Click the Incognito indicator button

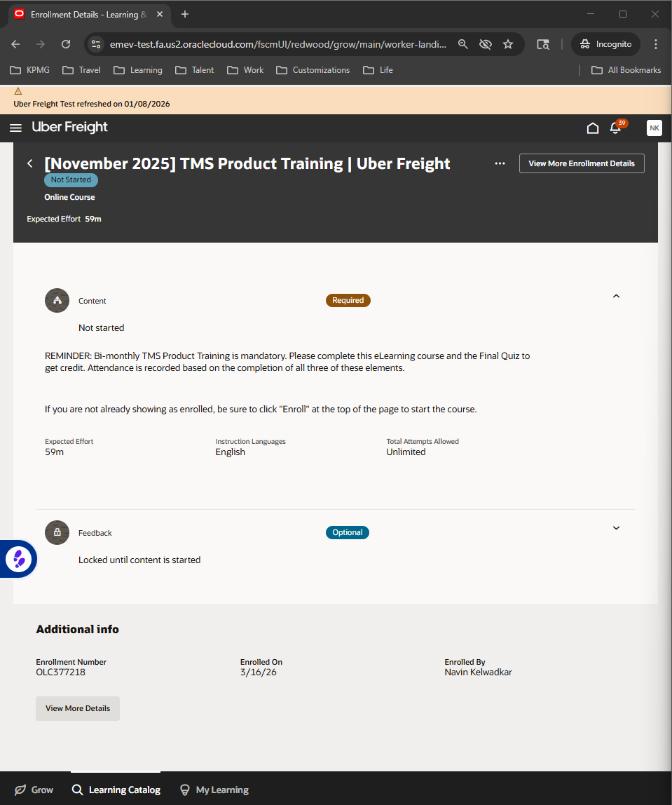[x=606, y=44]
